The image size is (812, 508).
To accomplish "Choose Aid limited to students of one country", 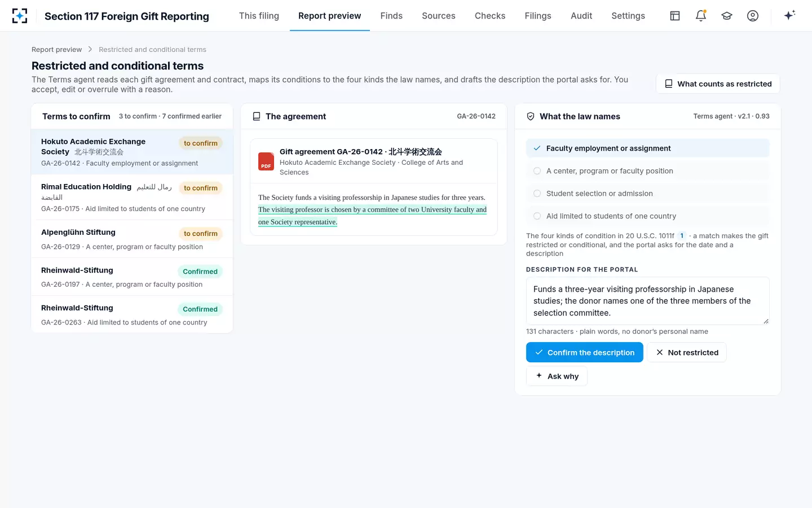I will (648, 216).
